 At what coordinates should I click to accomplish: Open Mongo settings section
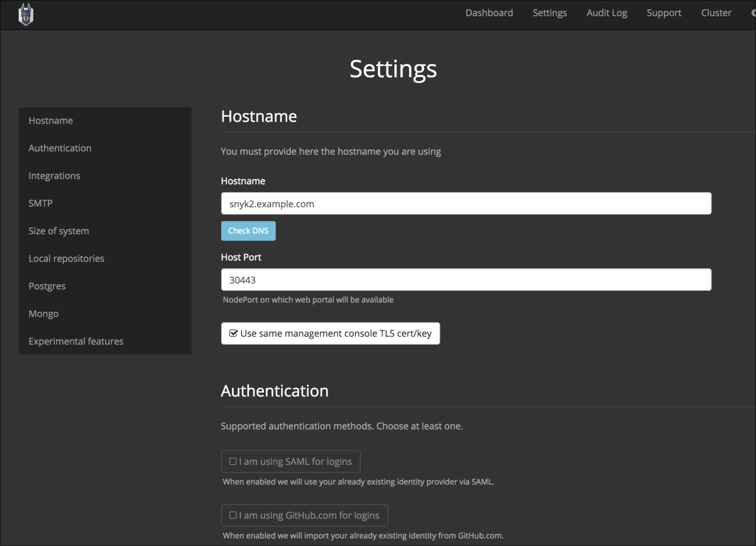[x=105, y=314]
